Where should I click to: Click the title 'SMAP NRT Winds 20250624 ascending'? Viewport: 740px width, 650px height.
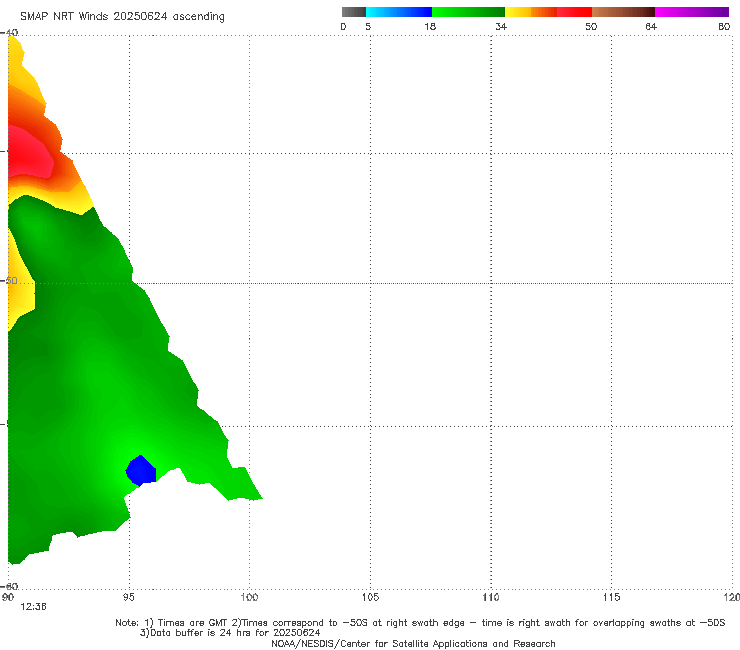click(122, 17)
